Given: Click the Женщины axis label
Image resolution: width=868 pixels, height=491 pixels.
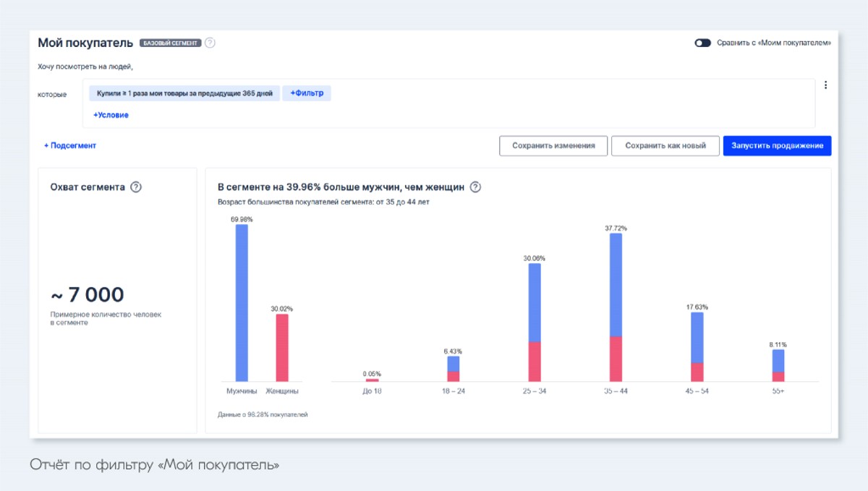Looking at the screenshot, I should 282,391.
